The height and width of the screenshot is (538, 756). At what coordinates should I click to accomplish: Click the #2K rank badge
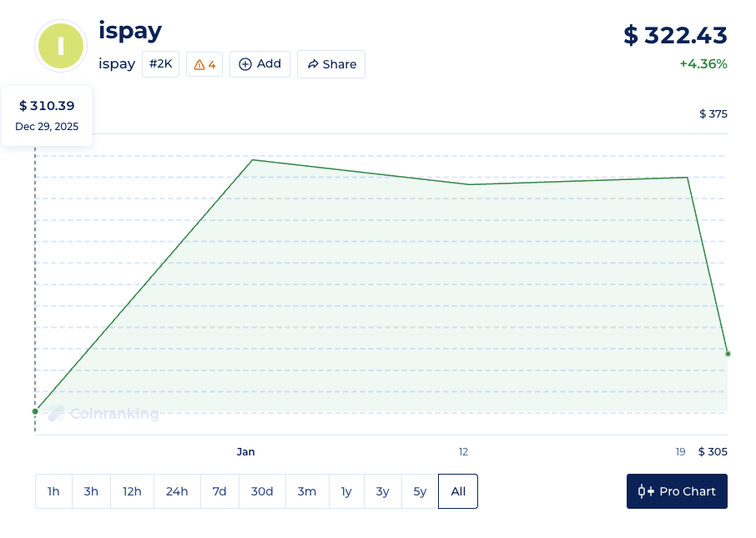pos(160,64)
